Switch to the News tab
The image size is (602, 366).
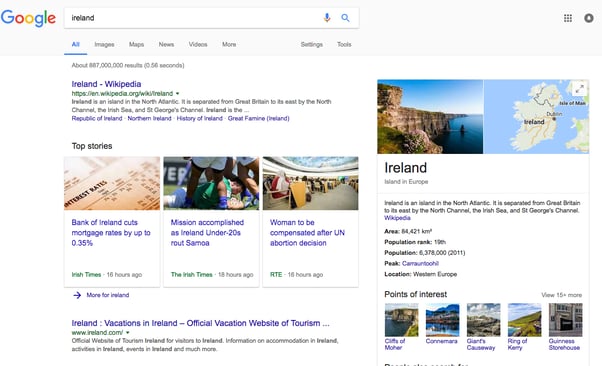coord(166,45)
